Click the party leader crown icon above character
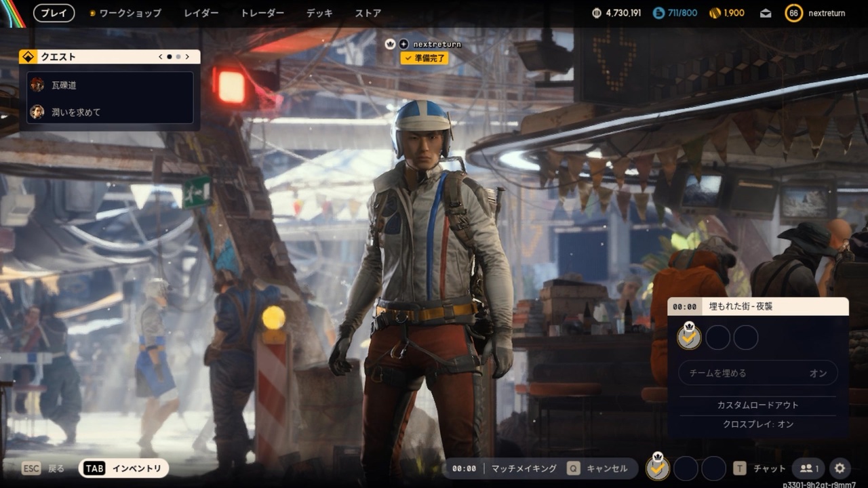The image size is (868, 488). (x=390, y=44)
